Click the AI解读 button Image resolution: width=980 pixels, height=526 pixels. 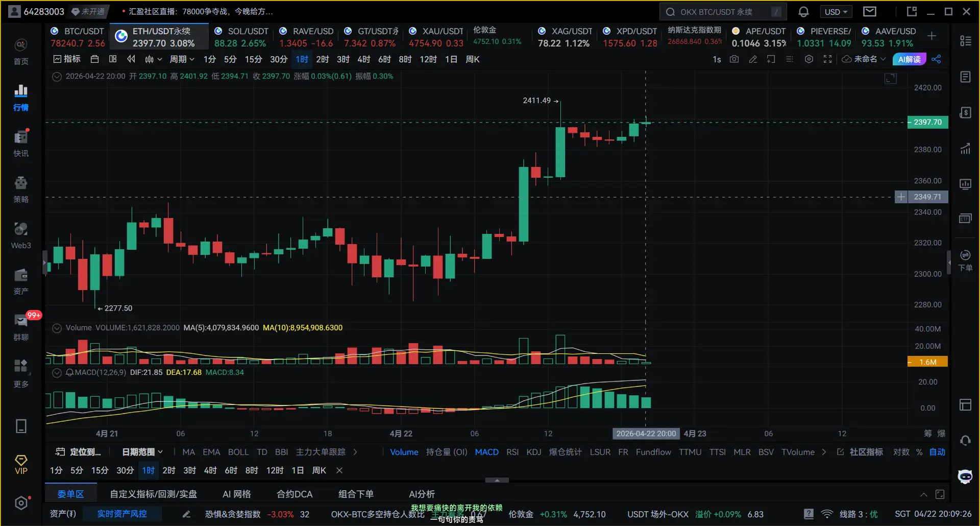(x=910, y=59)
